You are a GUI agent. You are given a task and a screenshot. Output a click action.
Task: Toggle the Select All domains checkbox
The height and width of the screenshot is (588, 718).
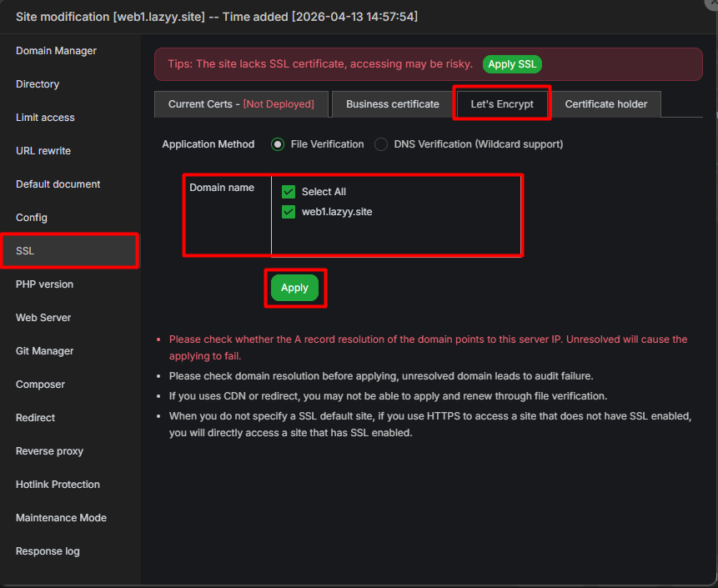tap(289, 192)
